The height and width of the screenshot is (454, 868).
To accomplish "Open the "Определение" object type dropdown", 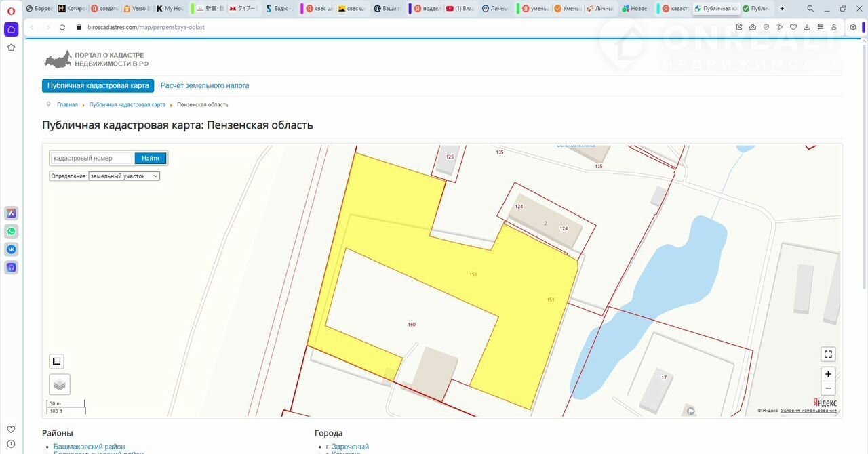I will (124, 176).
